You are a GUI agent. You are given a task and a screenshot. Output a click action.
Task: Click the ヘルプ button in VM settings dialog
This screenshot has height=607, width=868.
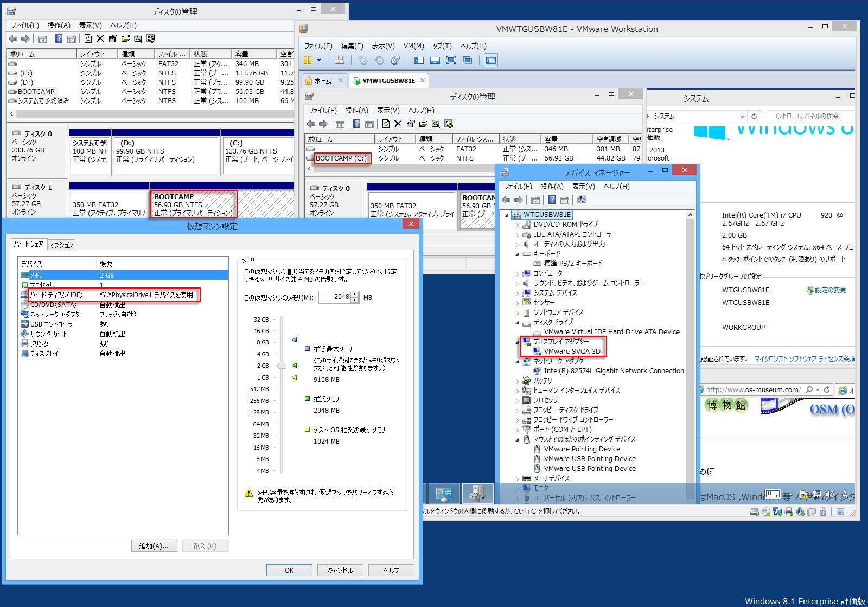pos(391,570)
